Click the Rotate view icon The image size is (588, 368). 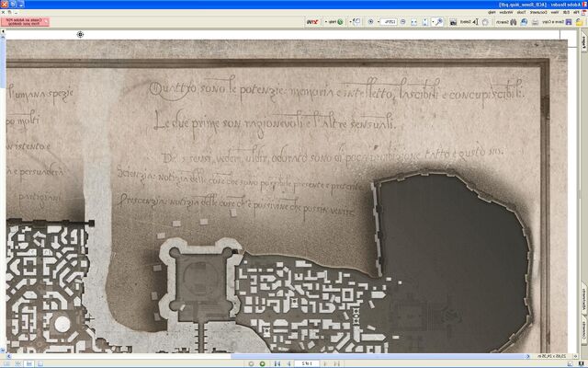[357, 22]
